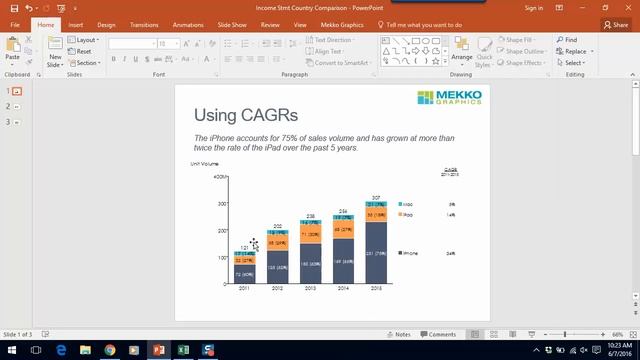The width and height of the screenshot is (640, 360).
Task: Toggle strikethrough formatting
Action: [x=158, y=59]
